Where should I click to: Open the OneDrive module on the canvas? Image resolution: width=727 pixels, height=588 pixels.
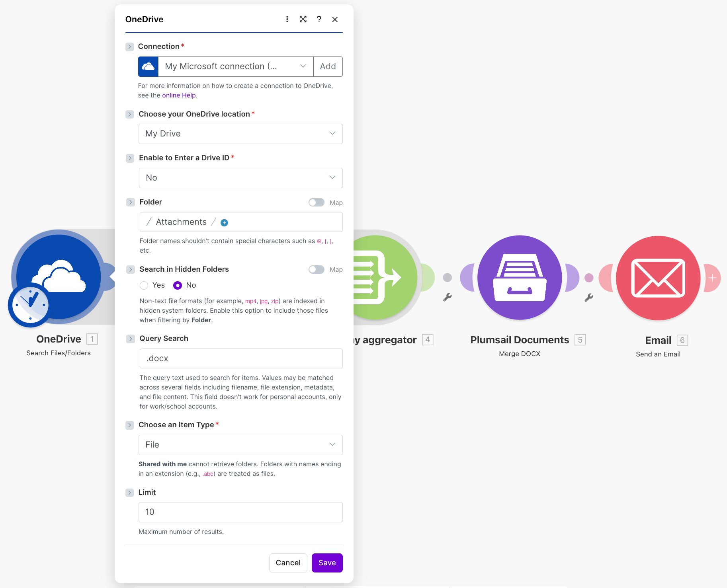[59, 277]
